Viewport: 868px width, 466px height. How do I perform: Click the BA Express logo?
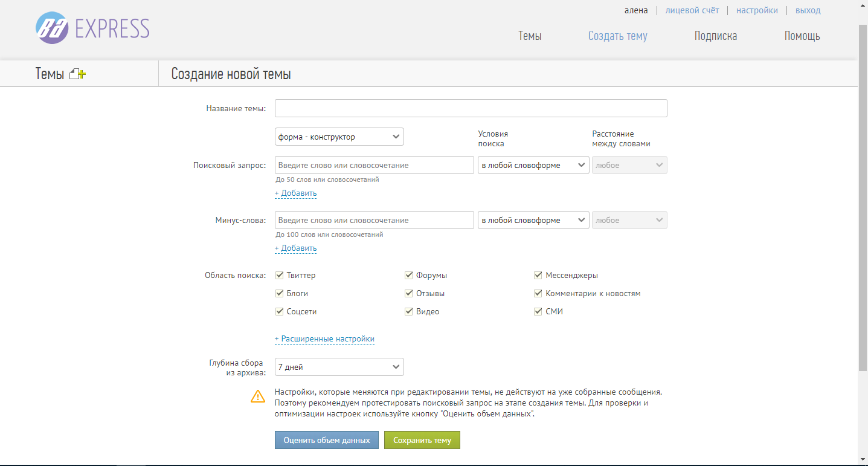(x=92, y=28)
